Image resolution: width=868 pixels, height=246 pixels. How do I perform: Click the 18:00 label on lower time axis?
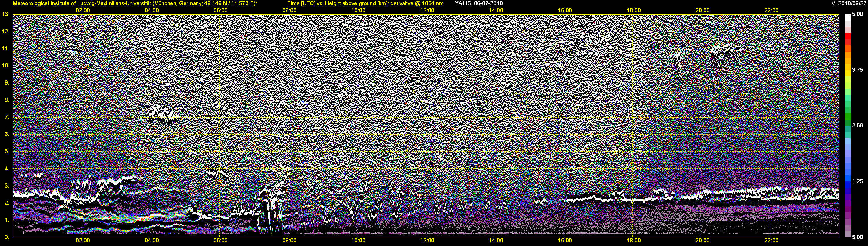point(633,241)
